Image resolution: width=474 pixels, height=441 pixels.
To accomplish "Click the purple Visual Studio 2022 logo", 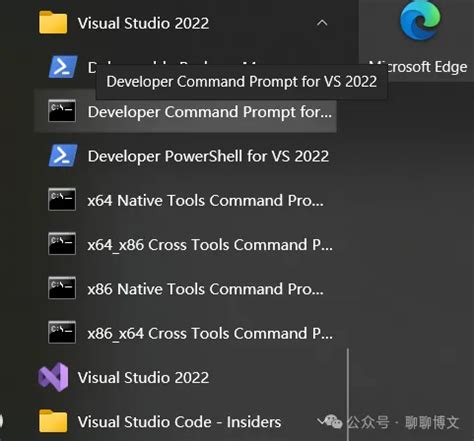I will point(53,377).
